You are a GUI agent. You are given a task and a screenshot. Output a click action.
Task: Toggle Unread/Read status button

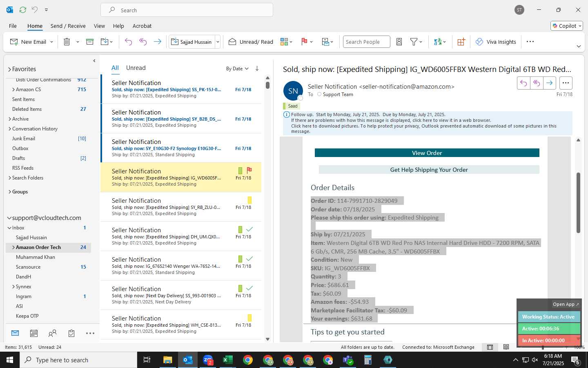click(251, 42)
